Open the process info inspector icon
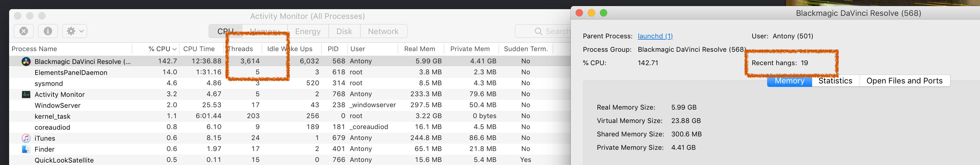This screenshot has width=980, height=165. [x=48, y=31]
